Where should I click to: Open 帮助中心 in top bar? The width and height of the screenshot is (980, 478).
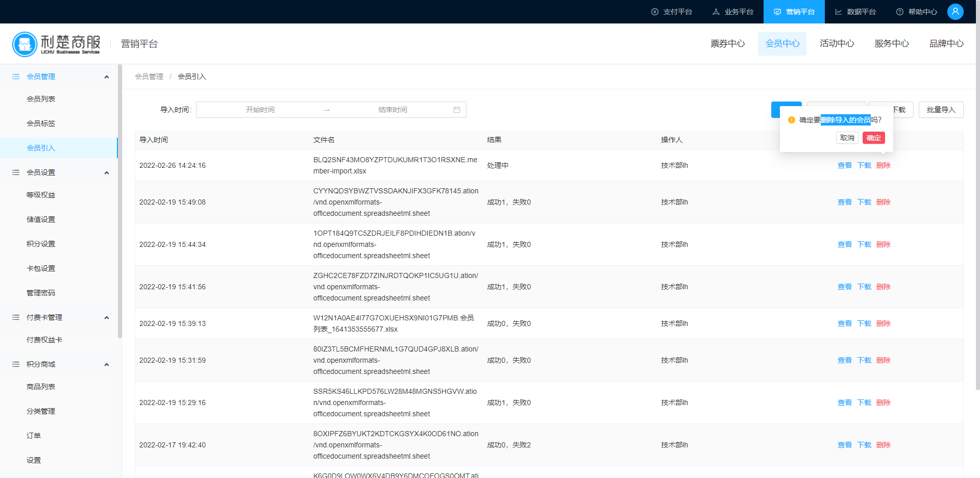[x=917, y=12]
